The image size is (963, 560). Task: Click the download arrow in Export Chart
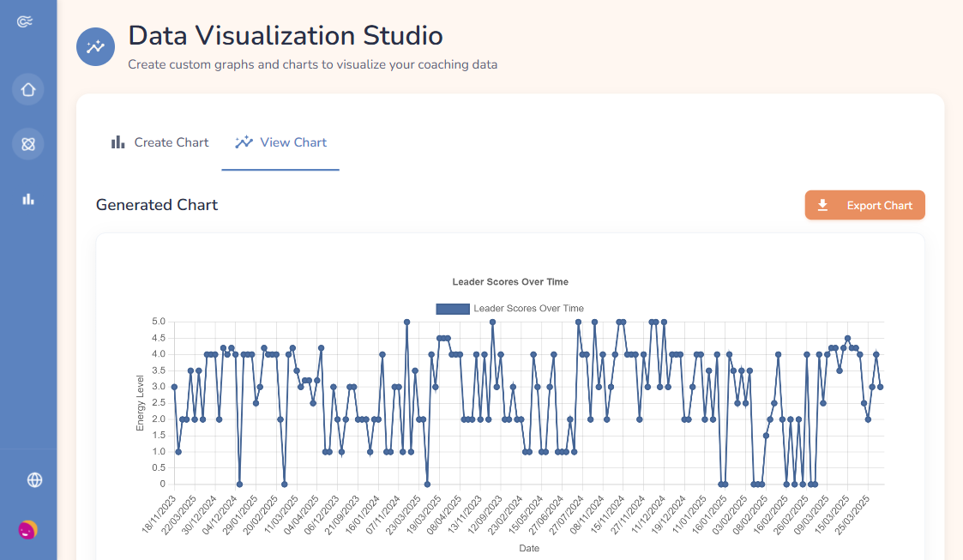click(x=823, y=205)
